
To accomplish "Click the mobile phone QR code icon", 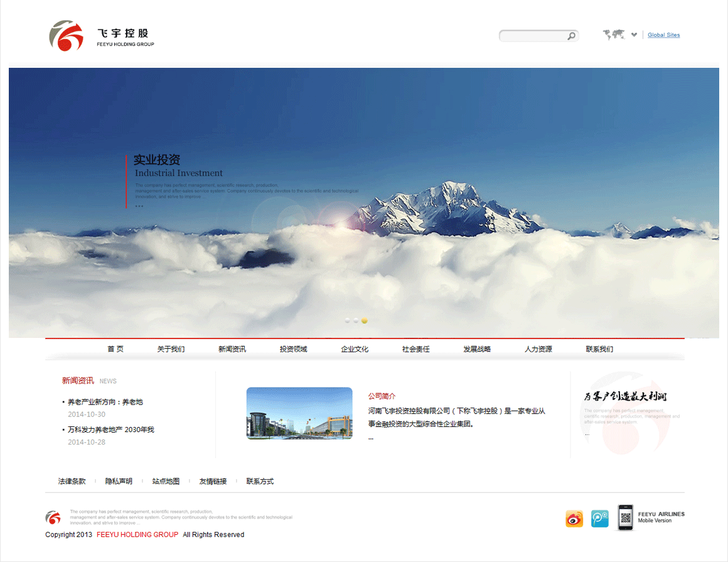I will 625,518.
